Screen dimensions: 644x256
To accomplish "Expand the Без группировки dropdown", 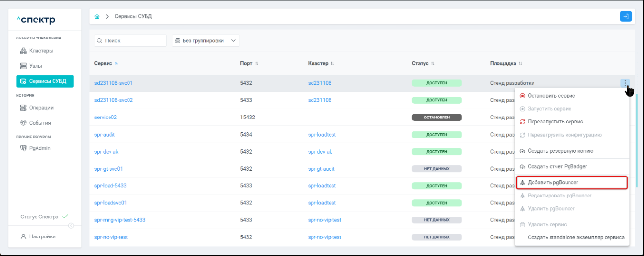I will [x=205, y=41].
